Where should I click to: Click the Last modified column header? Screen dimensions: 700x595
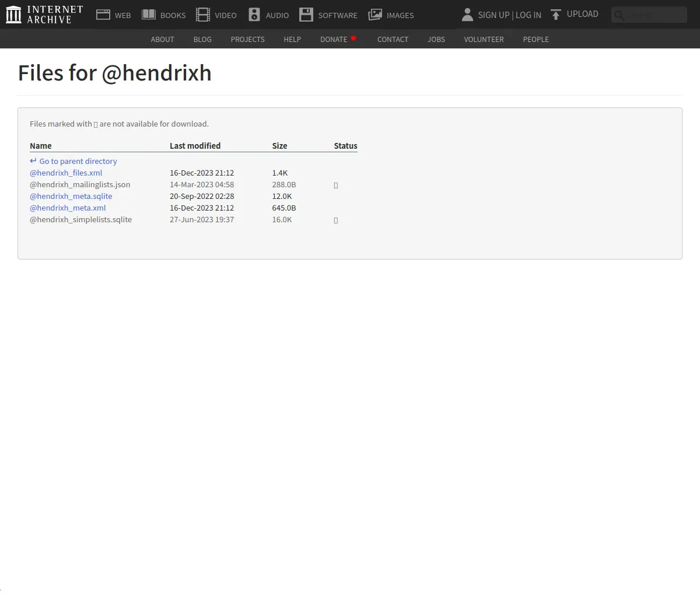(x=195, y=146)
